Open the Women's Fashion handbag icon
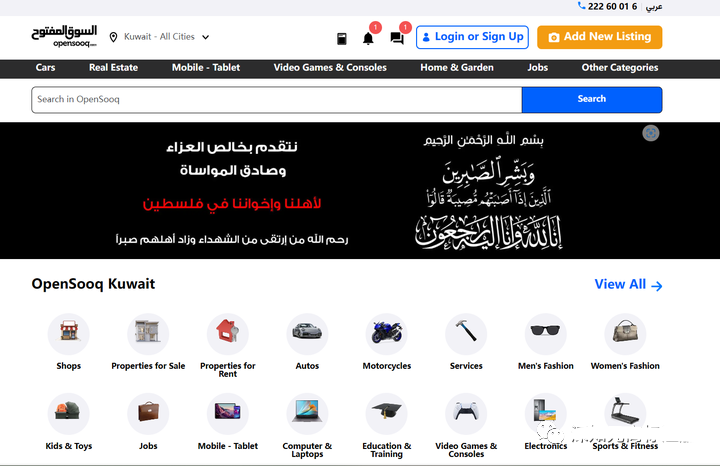 [x=625, y=334]
